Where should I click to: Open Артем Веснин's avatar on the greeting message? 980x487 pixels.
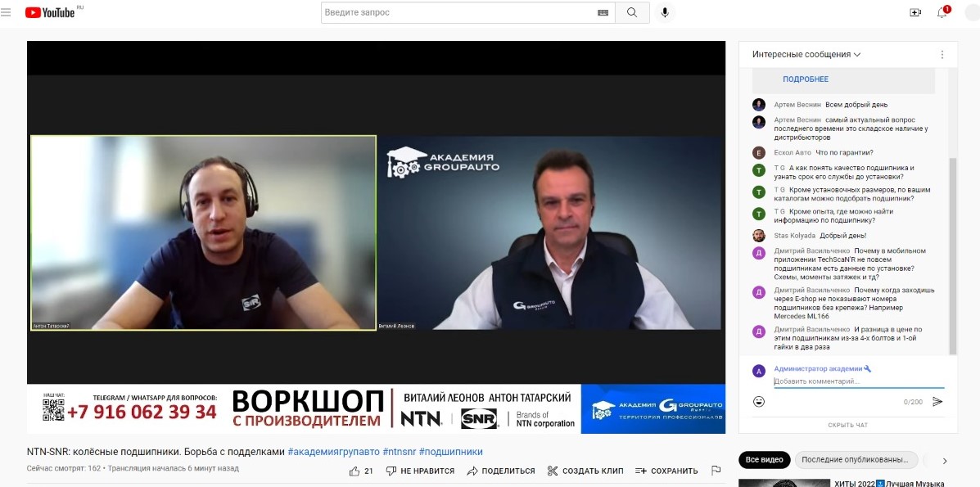[x=759, y=105]
